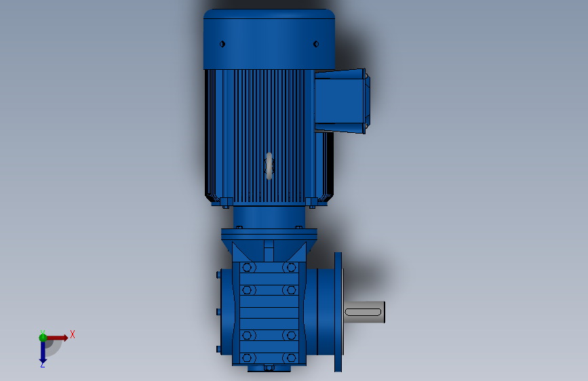Select the gray lifting eye on motor fins
The height and width of the screenshot is (381, 588).
[x=269, y=165]
